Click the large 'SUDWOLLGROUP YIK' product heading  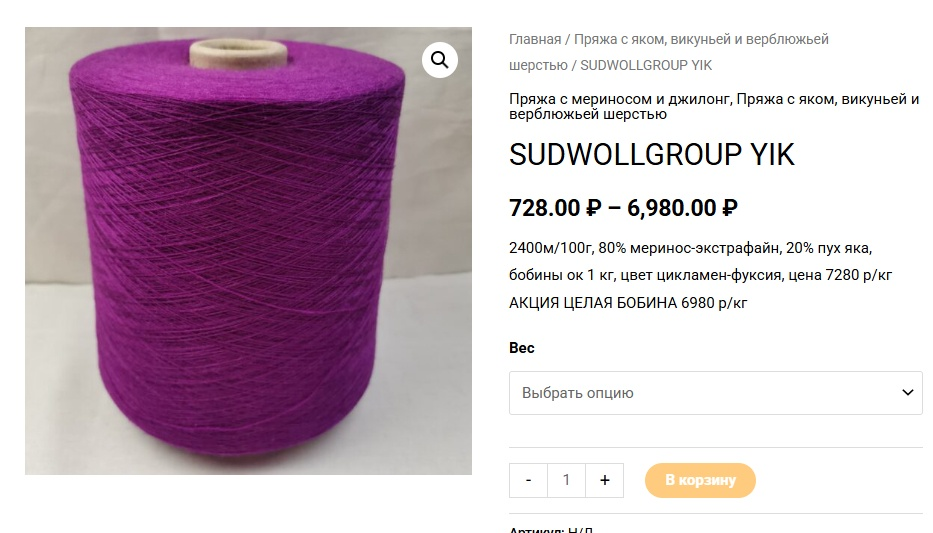coord(652,155)
